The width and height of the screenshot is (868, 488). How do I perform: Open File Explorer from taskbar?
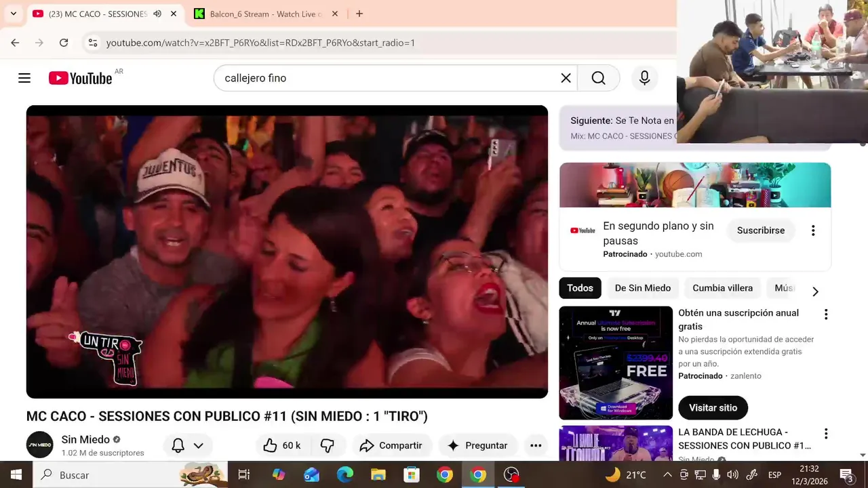(x=378, y=475)
